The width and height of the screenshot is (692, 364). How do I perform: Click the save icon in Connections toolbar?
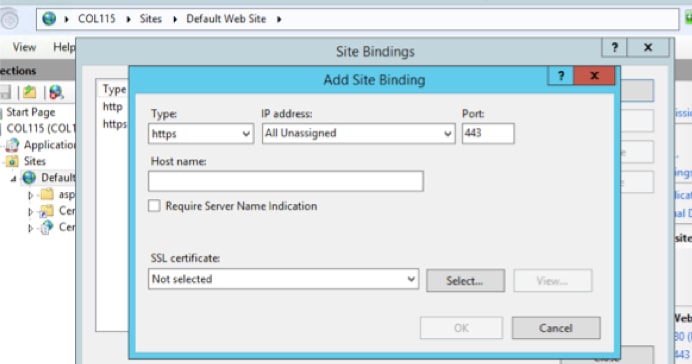(5, 92)
